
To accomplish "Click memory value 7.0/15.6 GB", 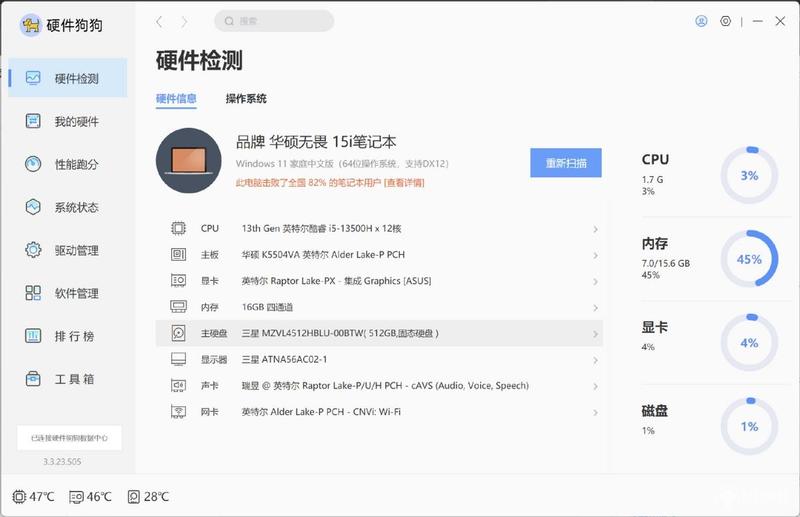I will 666,263.
